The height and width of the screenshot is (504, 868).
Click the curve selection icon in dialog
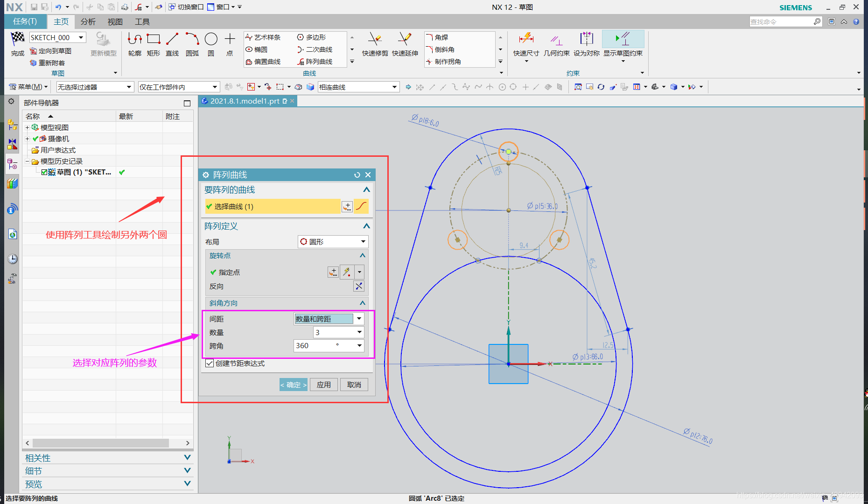click(x=361, y=206)
